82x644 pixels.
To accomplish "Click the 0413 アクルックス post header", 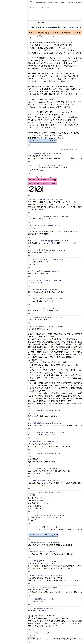I will 45,608.
